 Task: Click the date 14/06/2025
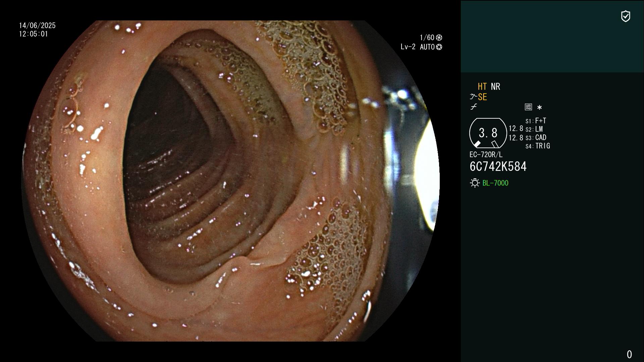[37, 25]
